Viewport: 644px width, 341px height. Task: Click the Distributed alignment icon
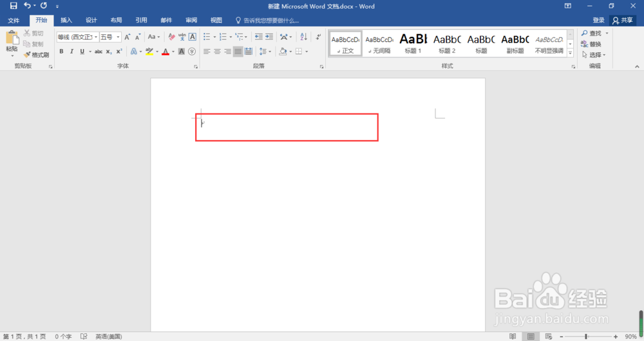249,52
